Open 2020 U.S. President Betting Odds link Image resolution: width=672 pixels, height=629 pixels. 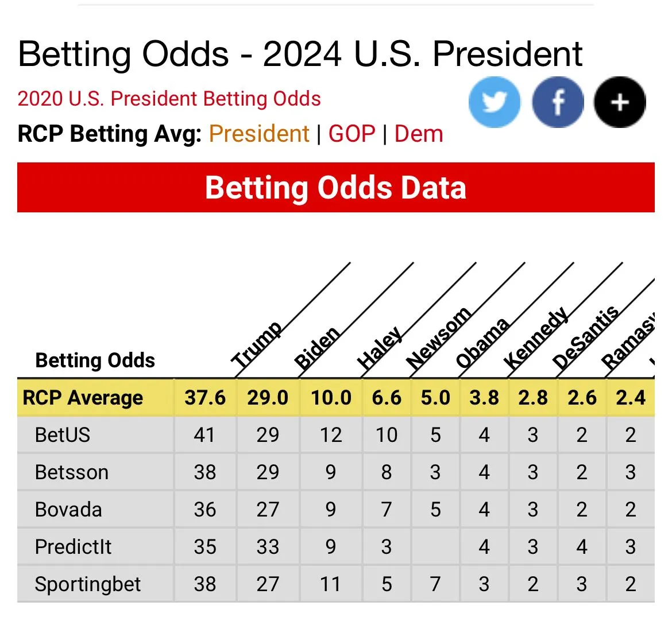169,99
